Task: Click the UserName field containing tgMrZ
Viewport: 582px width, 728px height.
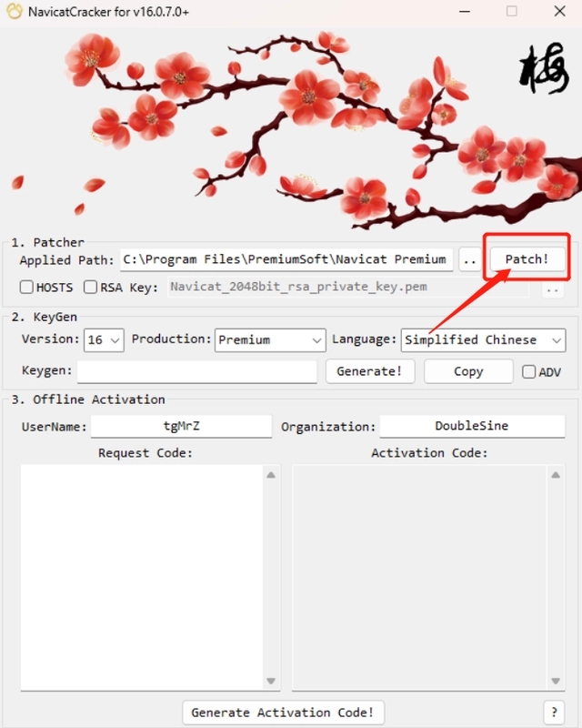Action: [x=182, y=426]
